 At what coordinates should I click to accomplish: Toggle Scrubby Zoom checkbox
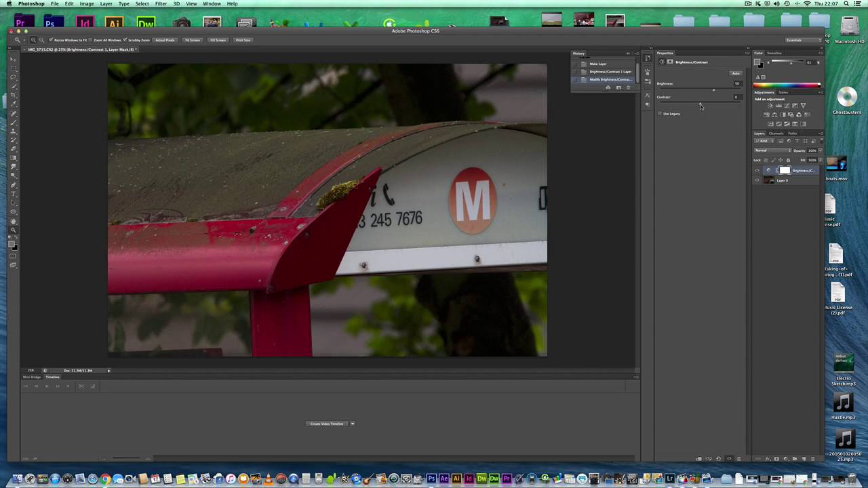125,40
